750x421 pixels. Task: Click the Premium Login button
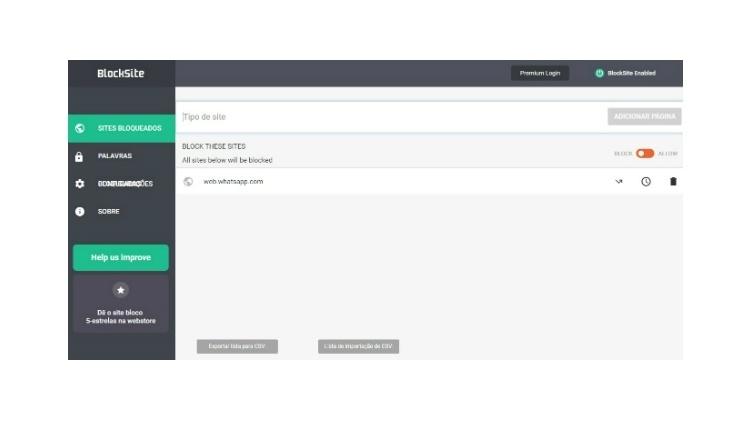pos(540,73)
